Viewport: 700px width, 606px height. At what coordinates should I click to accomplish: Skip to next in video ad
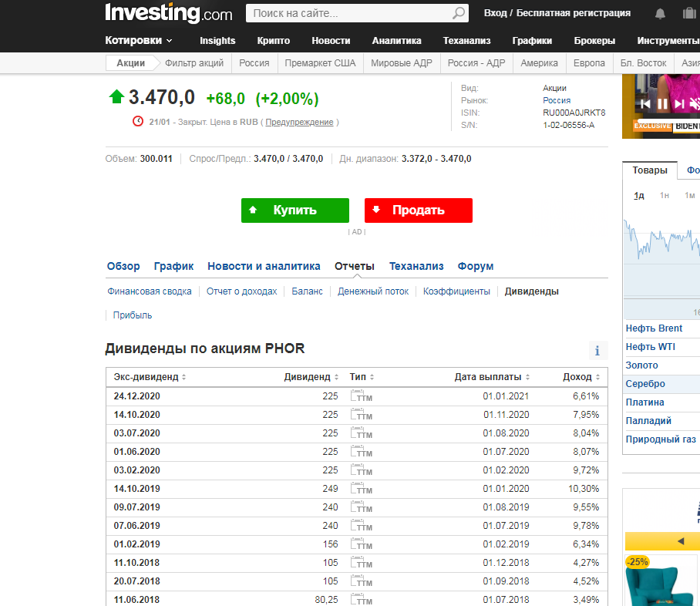[679, 104]
